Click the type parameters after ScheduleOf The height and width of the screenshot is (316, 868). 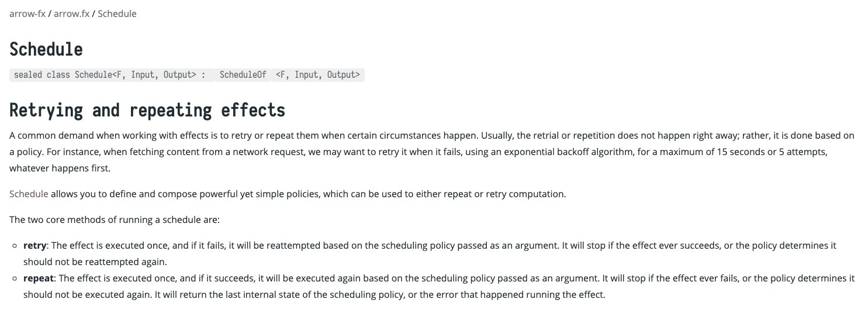tap(317, 75)
